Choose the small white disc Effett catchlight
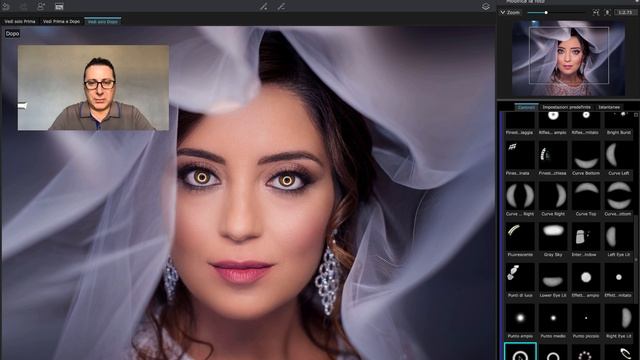The image size is (640, 360). pos(619,280)
